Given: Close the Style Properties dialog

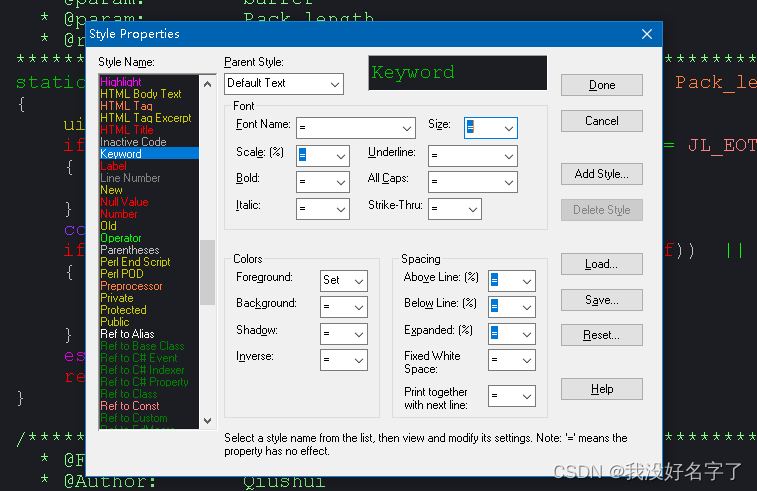Looking at the screenshot, I should pos(647,34).
